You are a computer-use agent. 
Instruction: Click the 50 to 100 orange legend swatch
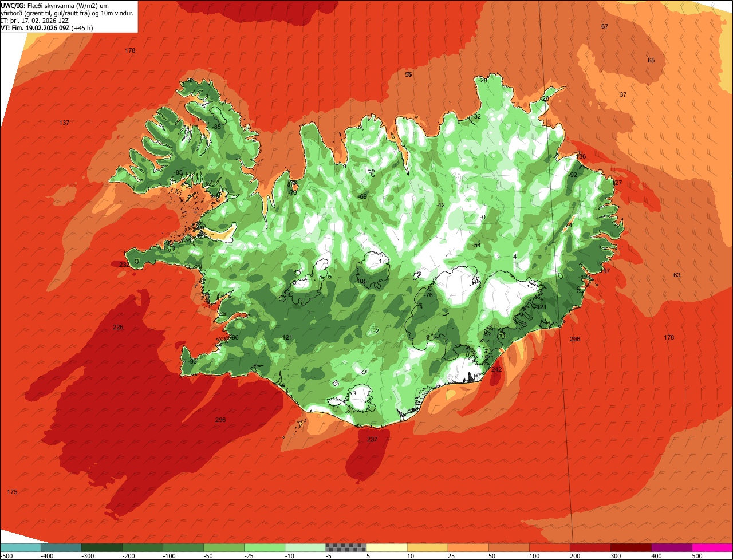point(509,547)
